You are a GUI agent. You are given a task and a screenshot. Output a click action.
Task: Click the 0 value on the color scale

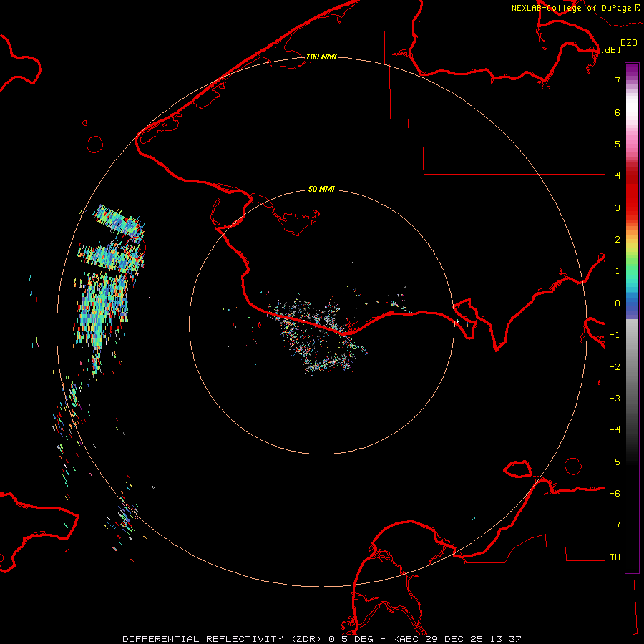point(618,303)
